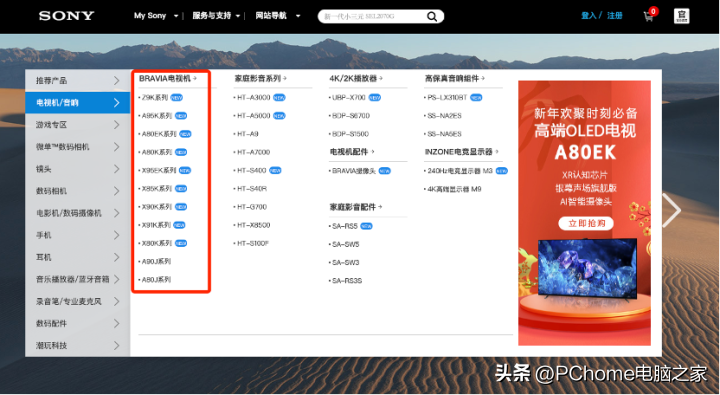Open the 网站导航 dropdown menu

[x=277, y=16]
